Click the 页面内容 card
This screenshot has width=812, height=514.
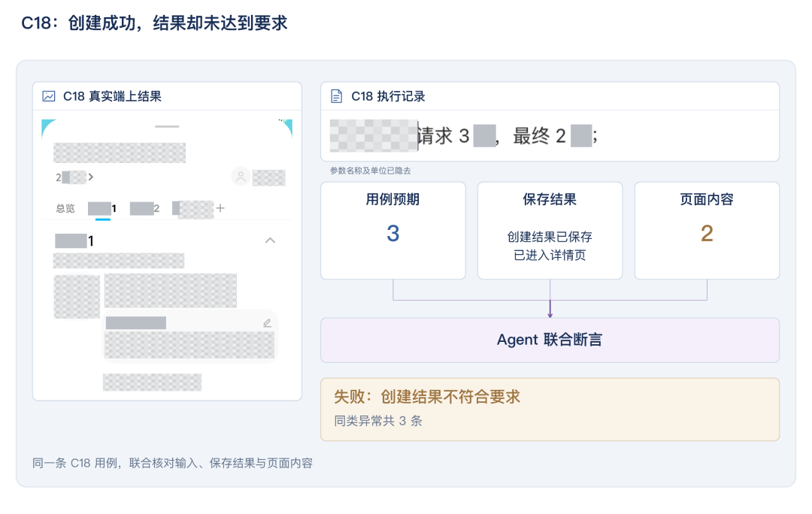click(707, 231)
